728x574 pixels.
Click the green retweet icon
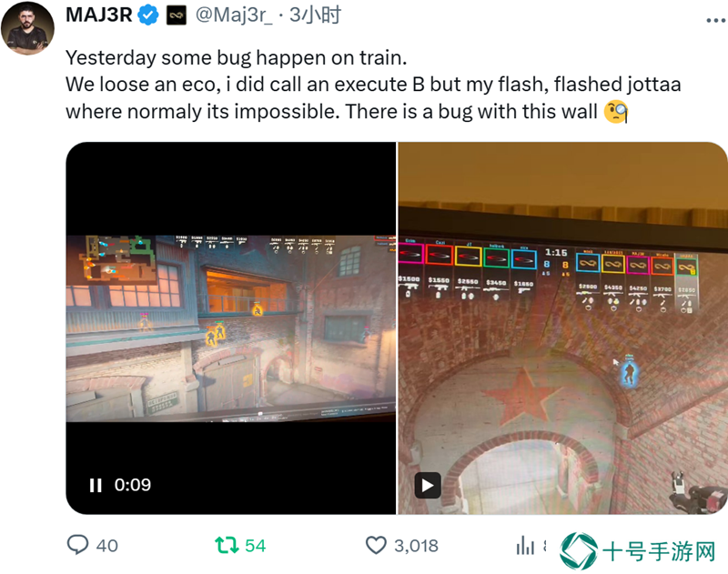tap(227, 545)
